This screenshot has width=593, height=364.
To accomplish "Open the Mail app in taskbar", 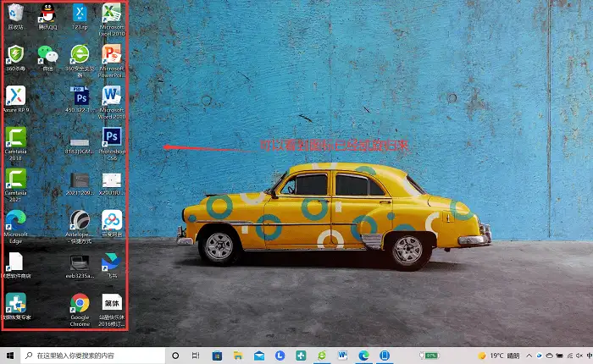I will (x=259, y=356).
